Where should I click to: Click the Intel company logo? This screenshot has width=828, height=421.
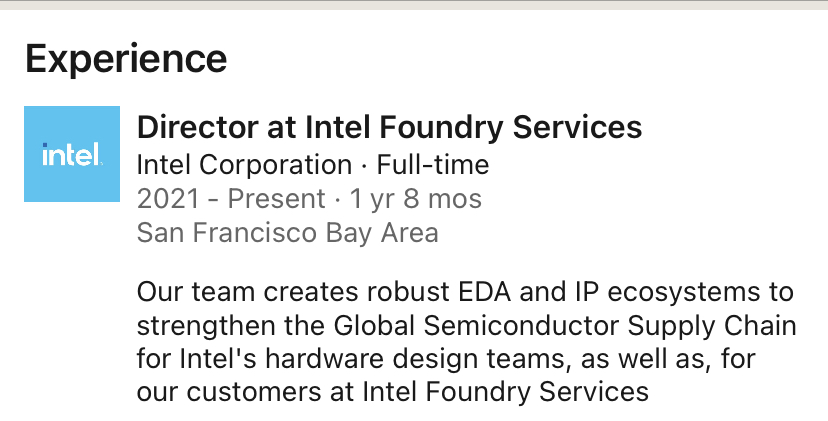click(x=72, y=154)
